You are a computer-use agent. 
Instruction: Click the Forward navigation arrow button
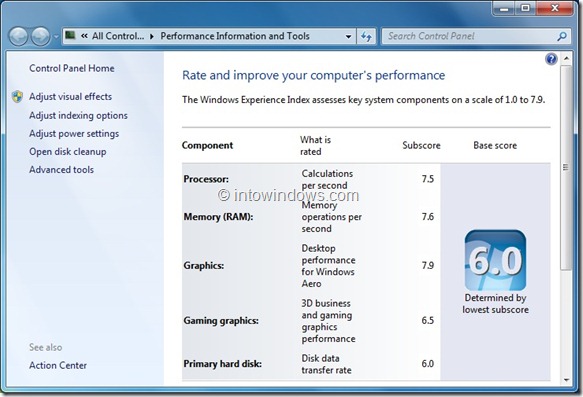point(41,36)
